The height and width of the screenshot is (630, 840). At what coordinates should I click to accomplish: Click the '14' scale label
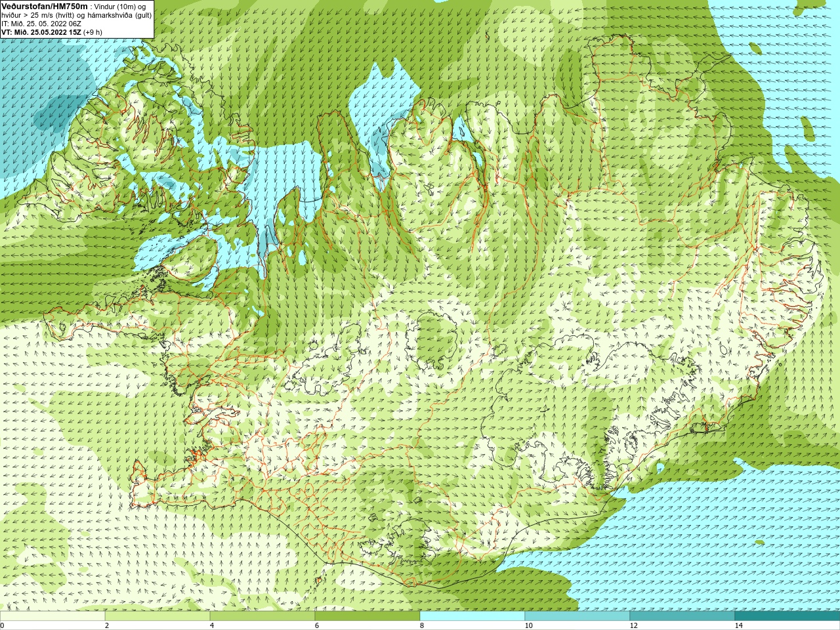coord(738,625)
